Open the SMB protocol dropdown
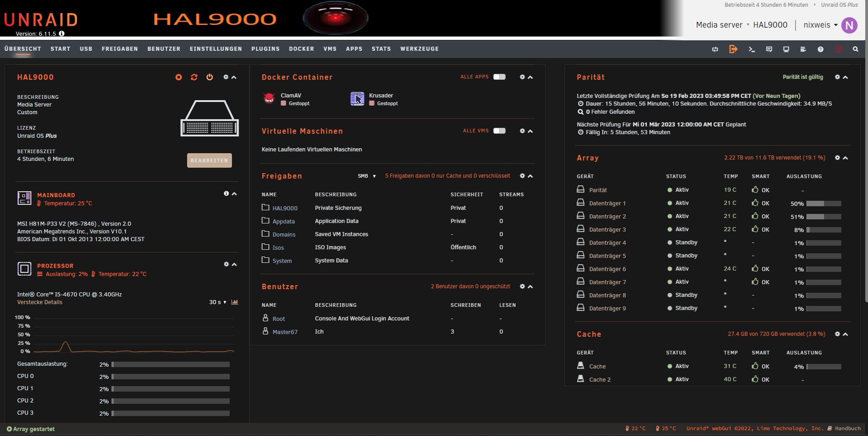This screenshot has width=868, height=436. pos(367,176)
